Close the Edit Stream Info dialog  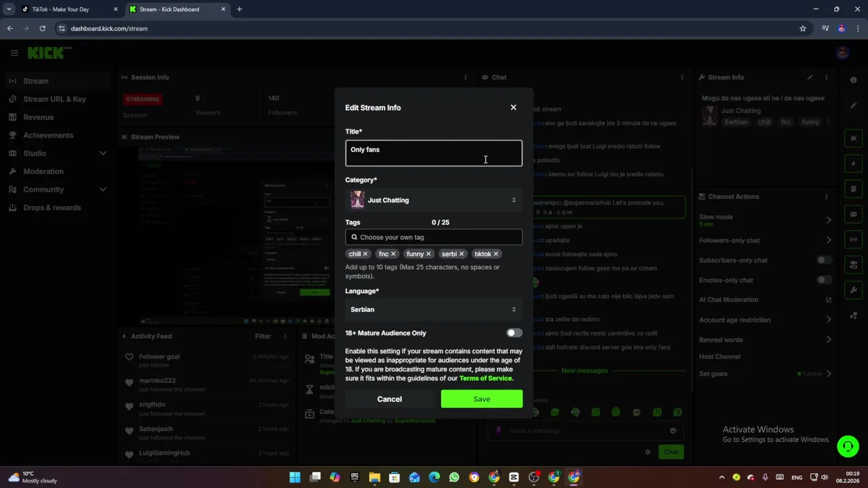[513, 107]
